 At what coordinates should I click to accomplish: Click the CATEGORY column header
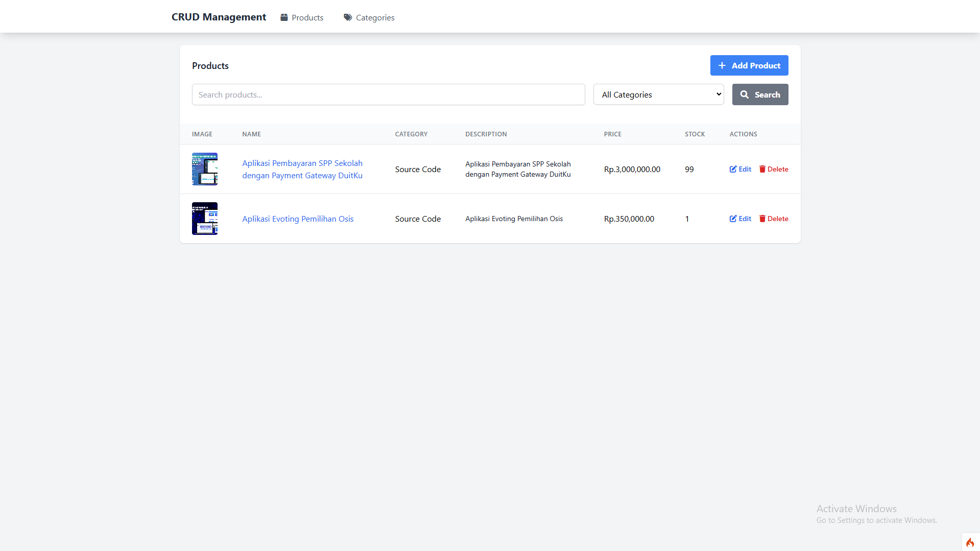tap(411, 134)
